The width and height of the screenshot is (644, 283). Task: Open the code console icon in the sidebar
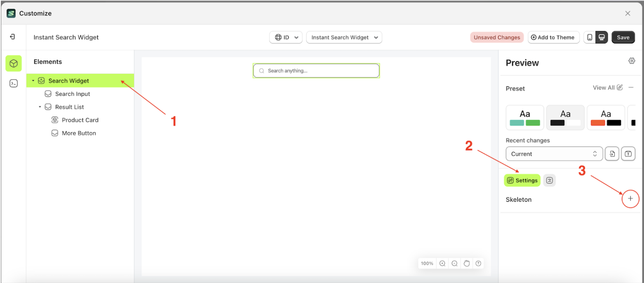[x=13, y=83]
